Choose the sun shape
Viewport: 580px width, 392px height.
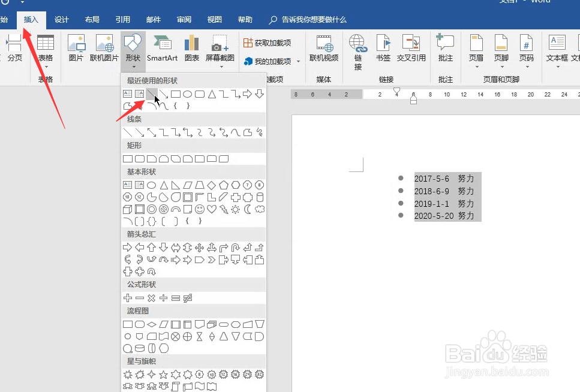coord(235,209)
